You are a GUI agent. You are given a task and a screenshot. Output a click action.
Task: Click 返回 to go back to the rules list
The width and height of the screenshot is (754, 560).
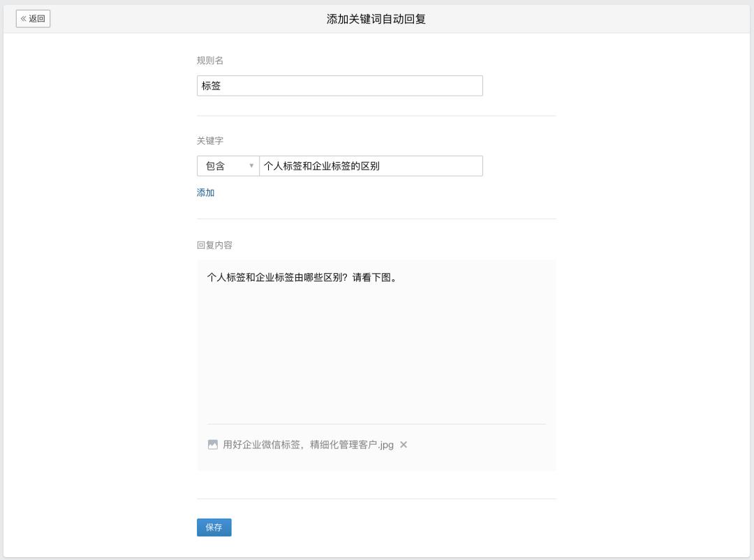point(34,18)
